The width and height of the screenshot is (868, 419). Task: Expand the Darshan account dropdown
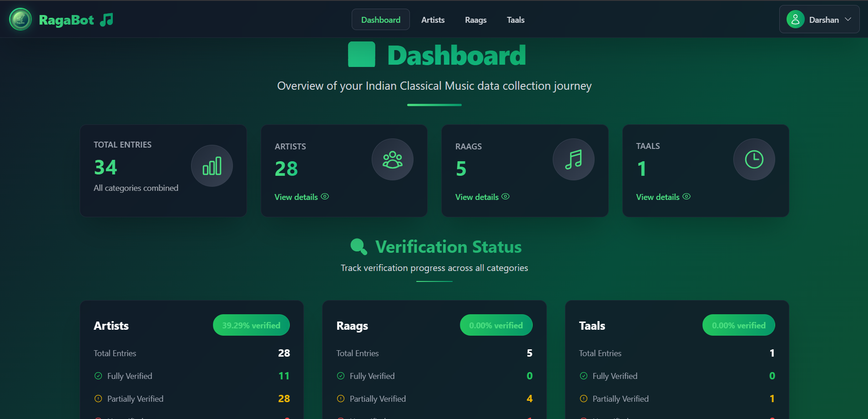848,19
